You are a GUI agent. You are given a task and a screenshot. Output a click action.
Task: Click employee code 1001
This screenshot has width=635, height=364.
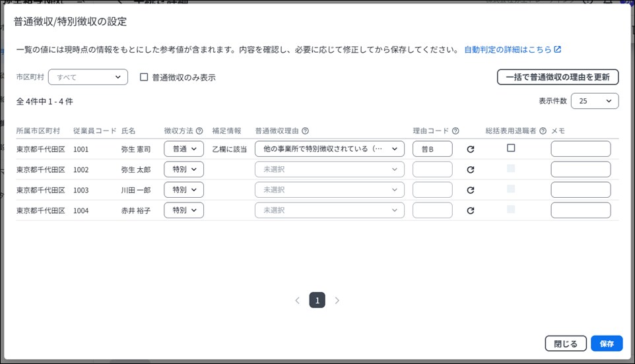tap(81, 149)
